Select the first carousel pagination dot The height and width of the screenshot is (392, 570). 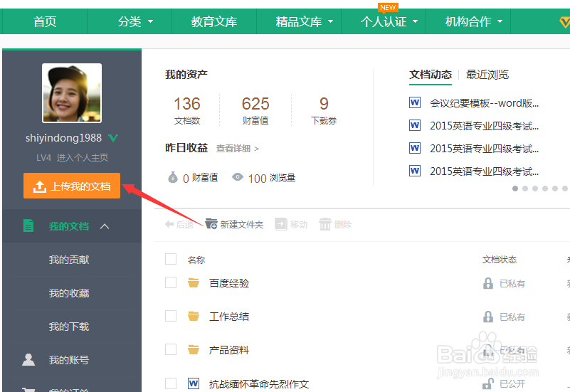pyautogui.click(x=515, y=189)
